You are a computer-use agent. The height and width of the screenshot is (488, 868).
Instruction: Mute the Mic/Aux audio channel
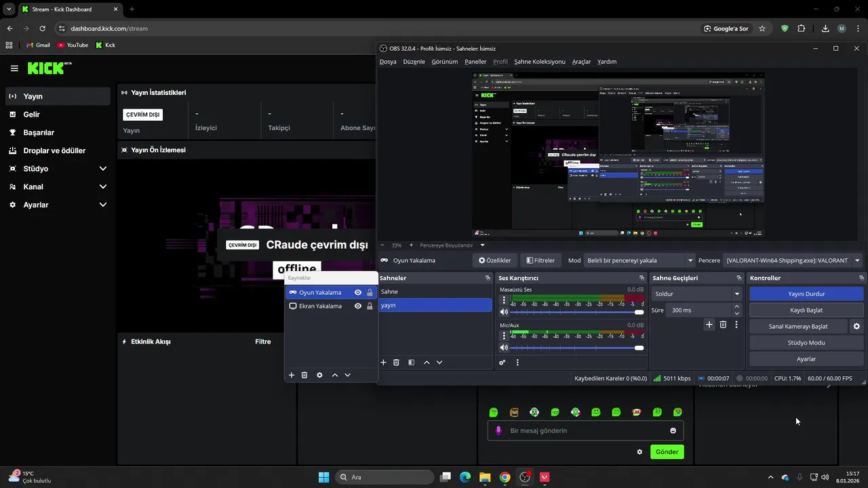click(x=504, y=348)
